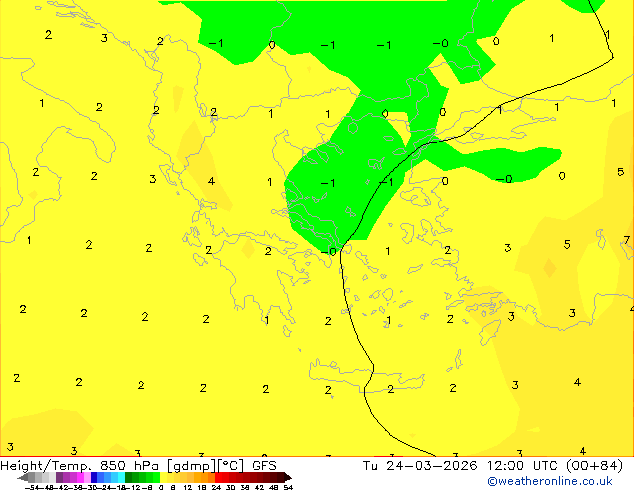Pick the bright magenta legend swatch

tap(80, 477)
